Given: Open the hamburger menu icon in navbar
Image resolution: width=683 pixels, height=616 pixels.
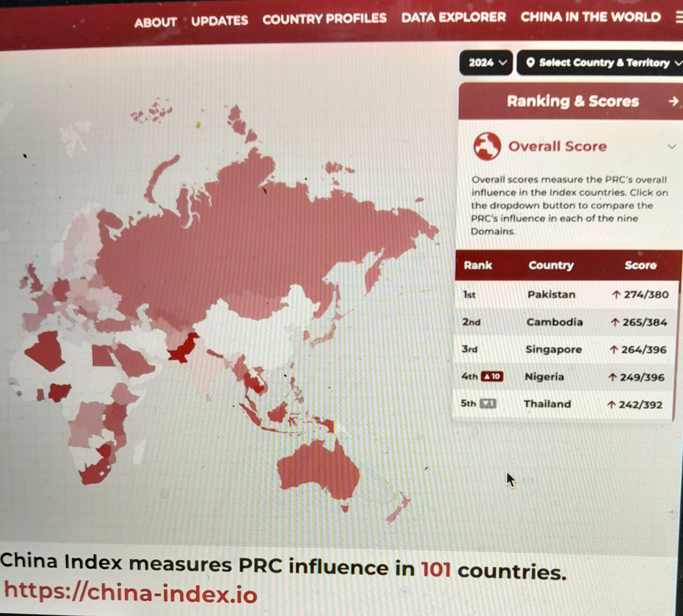Looking at the screenshot, I should click(x=679, y=17).
